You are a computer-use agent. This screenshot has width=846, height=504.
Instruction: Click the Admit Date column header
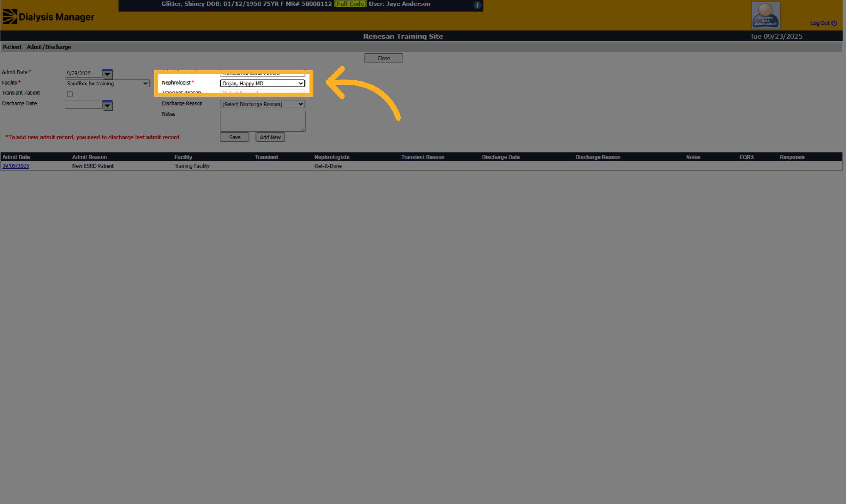coord(16,157)
